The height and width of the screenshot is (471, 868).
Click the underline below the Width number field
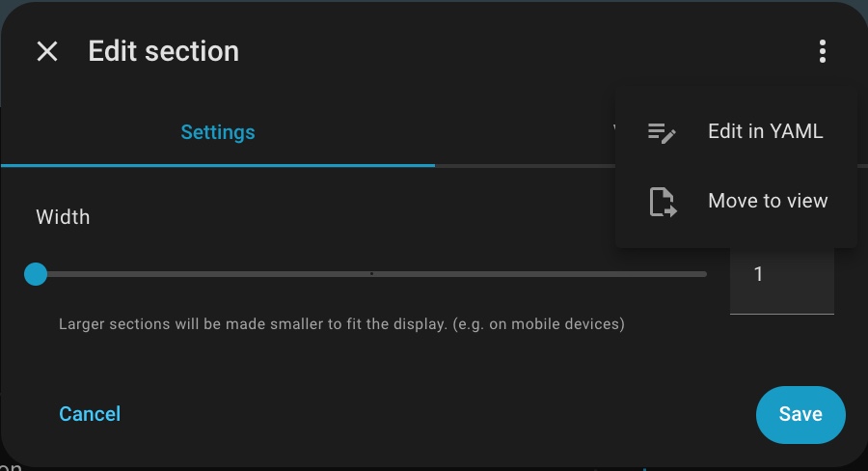pyautogui.click(x=781, y=313)
